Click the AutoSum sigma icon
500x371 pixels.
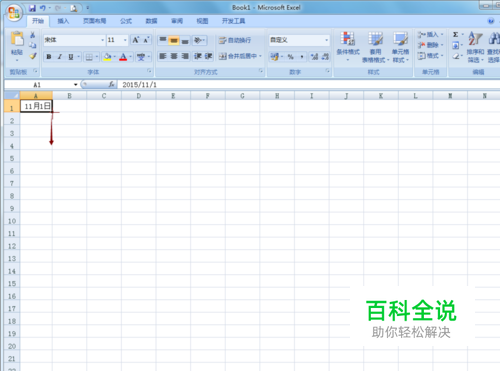(455, 34)
